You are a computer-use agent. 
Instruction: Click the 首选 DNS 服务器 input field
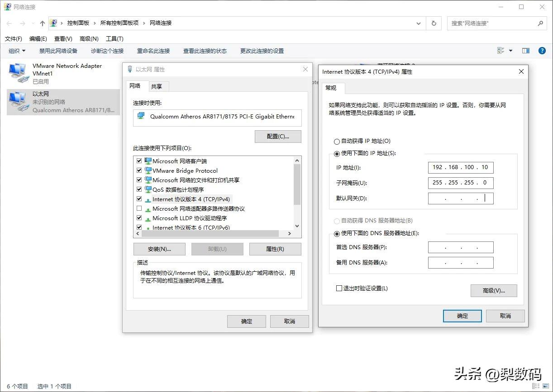[x=460, y=247]
